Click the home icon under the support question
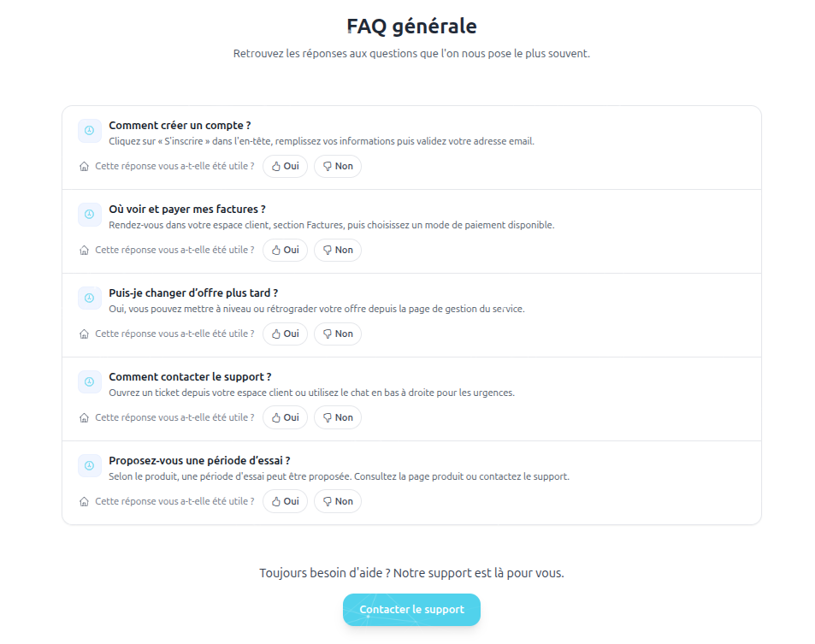The width and height of the screenshot is (815, 644). tap(83, 417)
